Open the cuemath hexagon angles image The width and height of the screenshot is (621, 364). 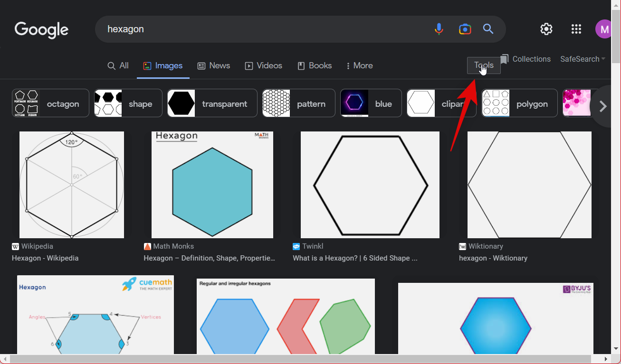tap(96, 315)
